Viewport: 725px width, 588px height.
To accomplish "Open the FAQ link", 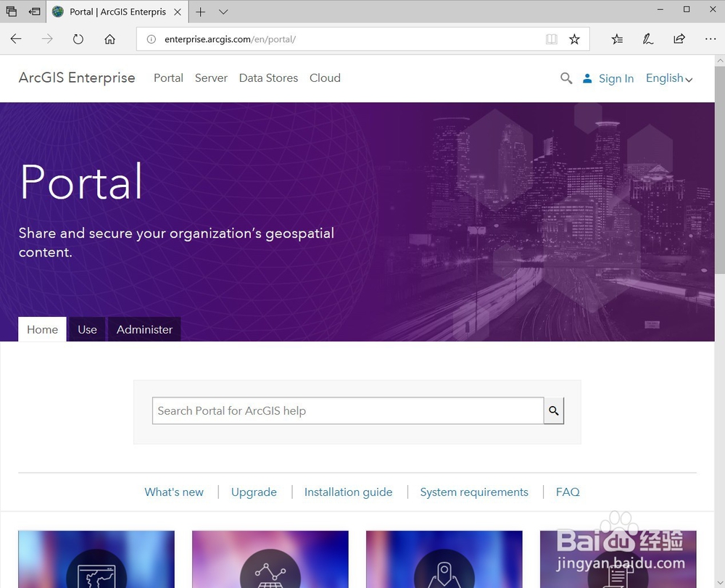I will tap(568, 492).
